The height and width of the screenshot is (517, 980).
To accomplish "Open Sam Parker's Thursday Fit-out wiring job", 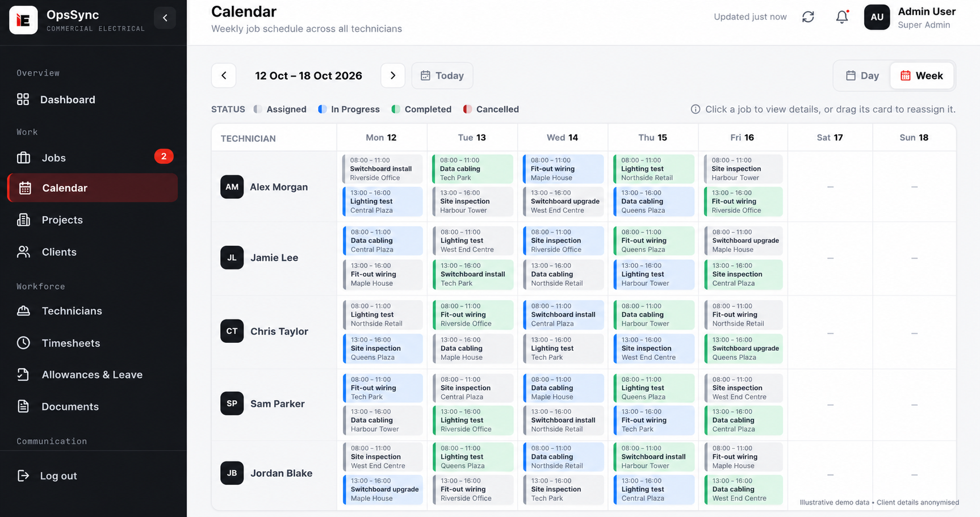I will coord(654,421).
